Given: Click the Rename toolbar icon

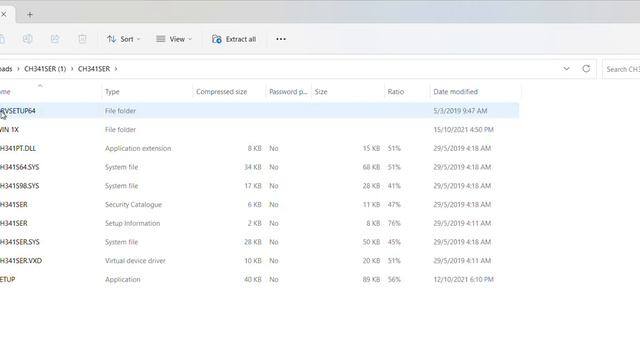Looking at the screenshot, I should [x=27, y=39].
